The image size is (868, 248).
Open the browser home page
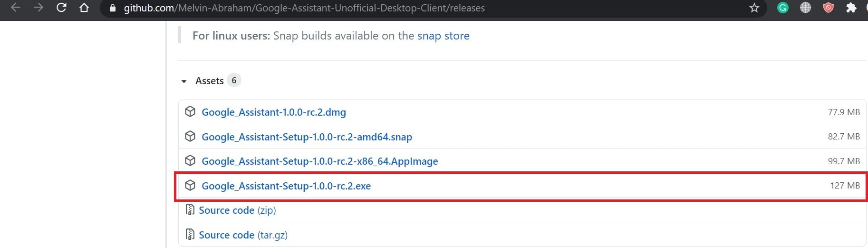pyautogui.click(x=84, y=8)
